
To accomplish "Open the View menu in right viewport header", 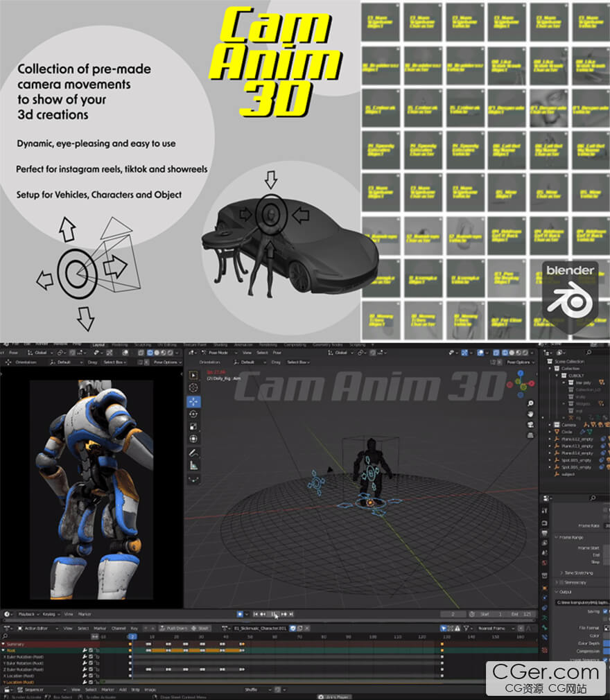I will tap(247, 353).
